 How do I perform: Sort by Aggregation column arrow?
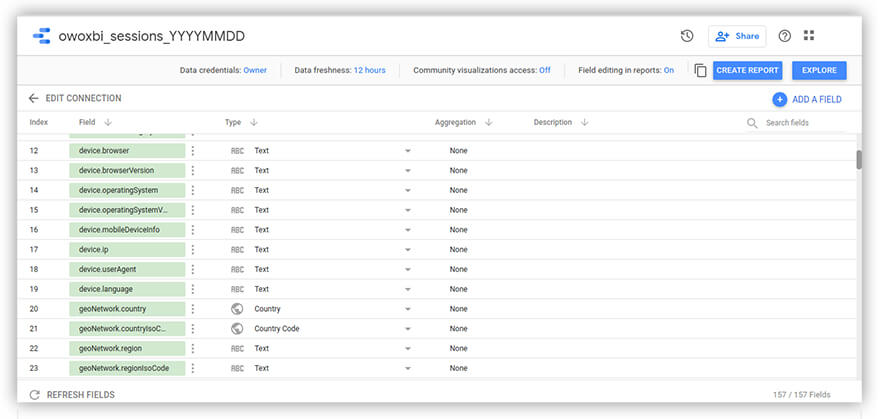pos(488,122)
